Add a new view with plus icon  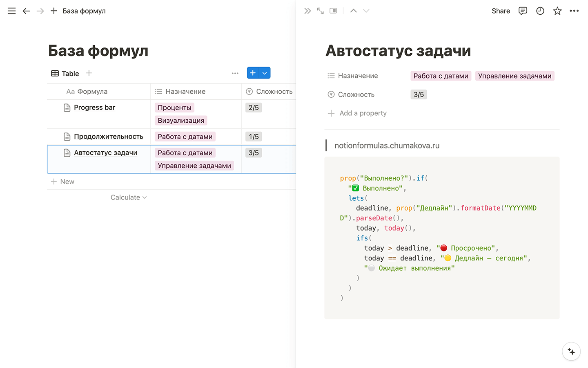[x=89, y=73]
